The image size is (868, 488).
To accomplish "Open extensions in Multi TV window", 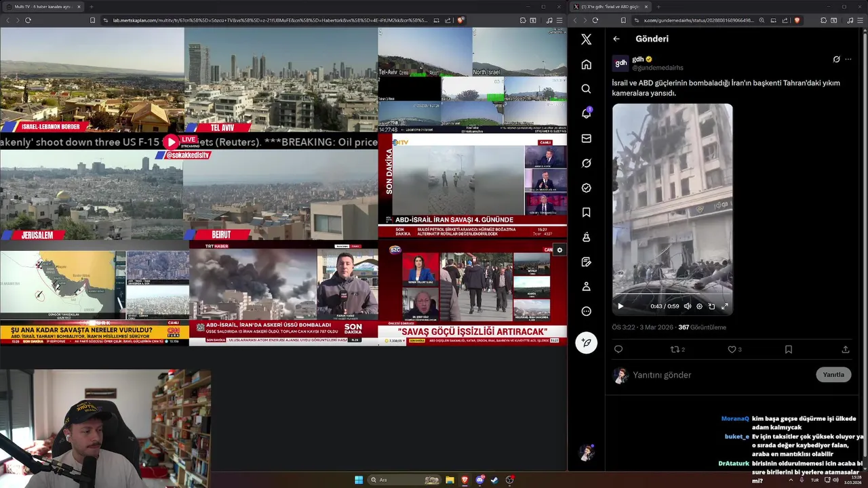I will [x=523, y=20].
